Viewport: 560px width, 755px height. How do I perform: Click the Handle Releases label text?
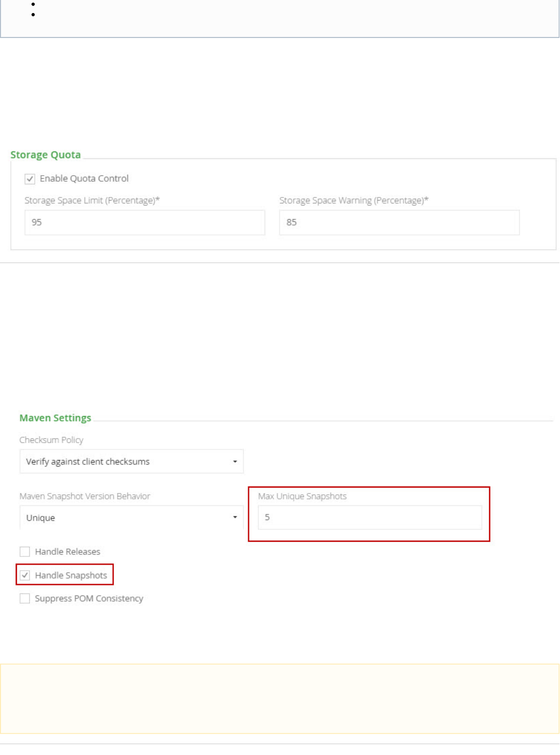click(67, 552)
